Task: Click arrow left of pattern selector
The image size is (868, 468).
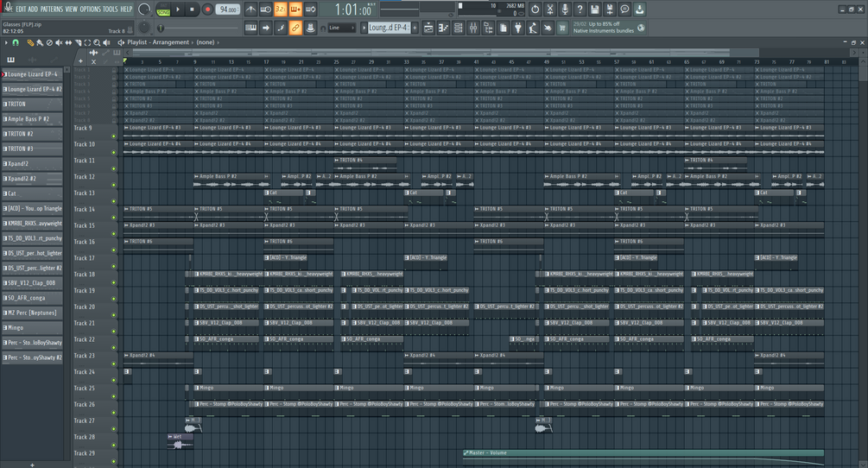Action: tap(364, 28)
